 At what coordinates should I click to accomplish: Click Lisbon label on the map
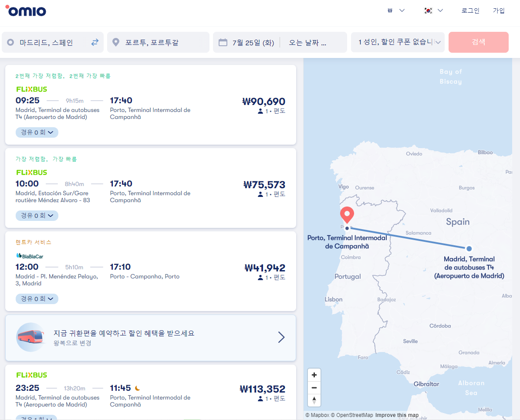point(333,299)
